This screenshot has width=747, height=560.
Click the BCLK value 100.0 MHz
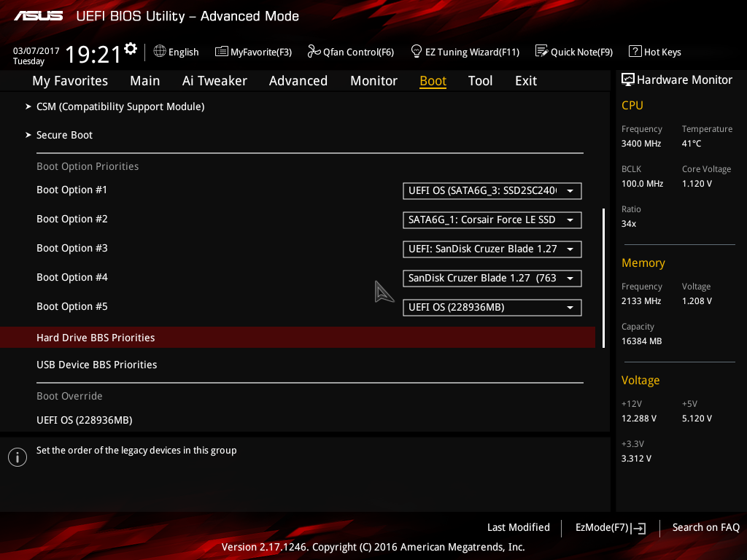tap(642, 184)
